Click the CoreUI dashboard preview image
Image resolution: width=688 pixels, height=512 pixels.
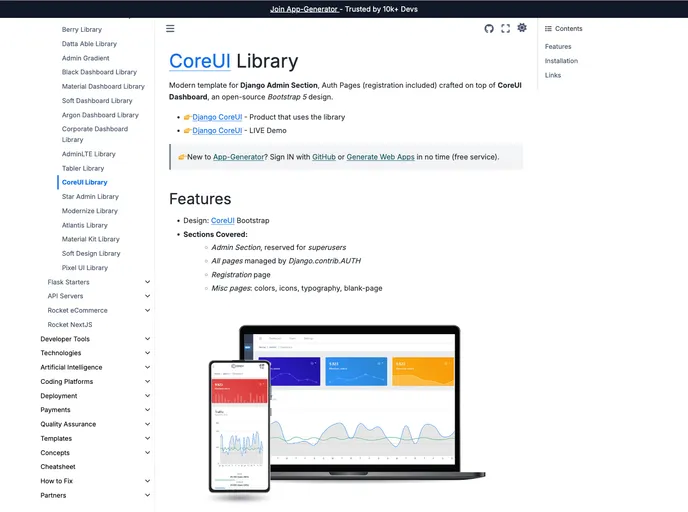347,413
